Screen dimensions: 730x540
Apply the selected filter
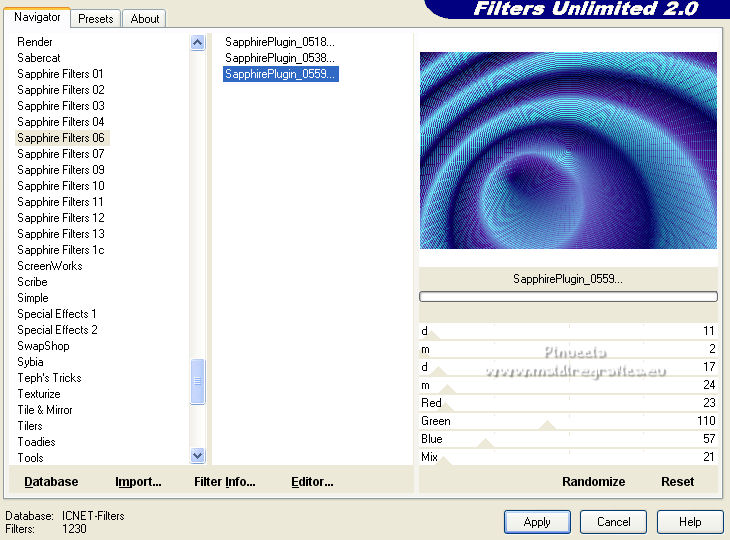537,522
